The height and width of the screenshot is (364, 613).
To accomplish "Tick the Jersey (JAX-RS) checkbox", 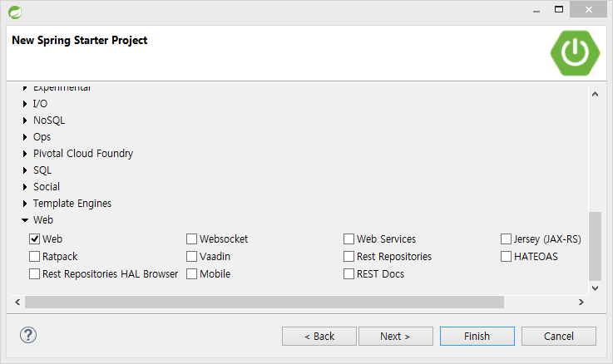I will pos(506,239).
